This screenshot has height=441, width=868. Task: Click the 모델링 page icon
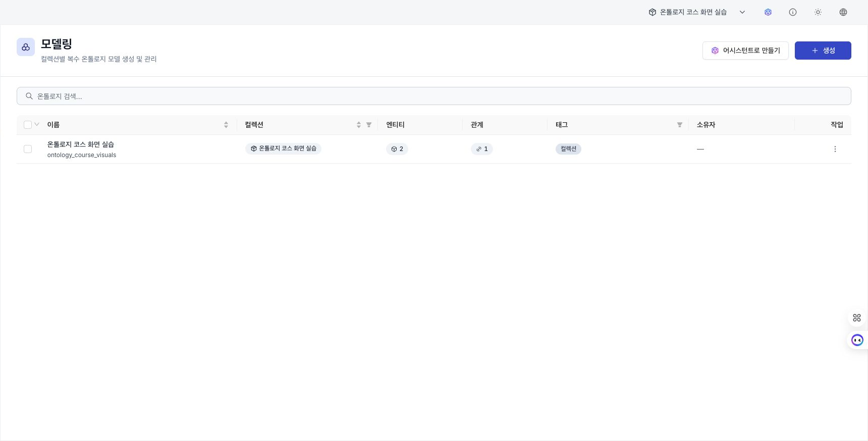[x=26, y=47]
